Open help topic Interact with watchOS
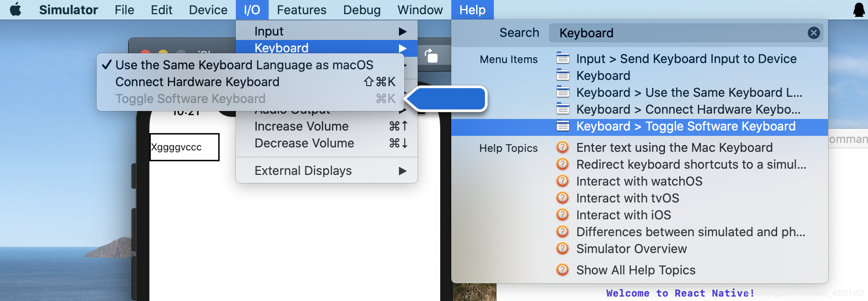 tap(639, 181)
